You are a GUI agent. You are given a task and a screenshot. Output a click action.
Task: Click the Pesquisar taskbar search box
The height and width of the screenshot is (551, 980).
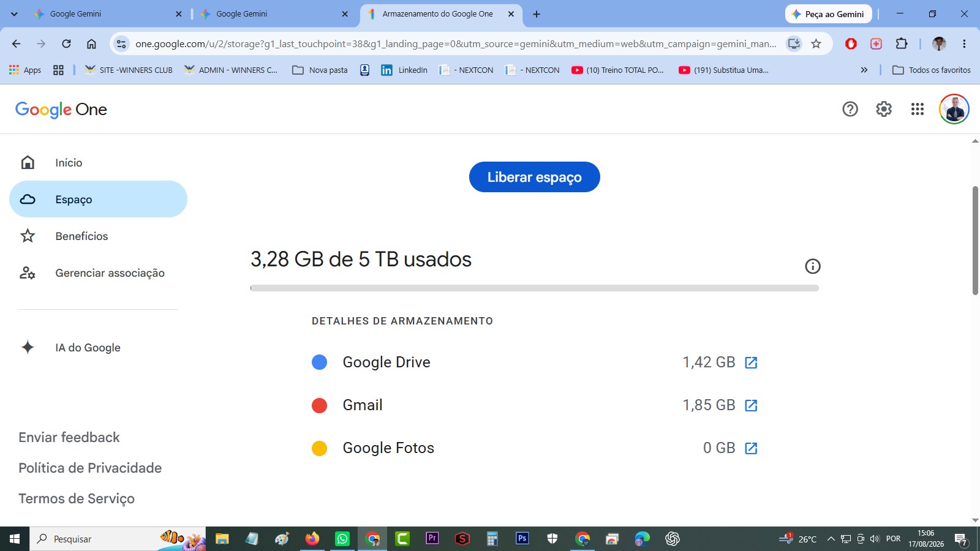pyautogui.click(x=118, y=539)
